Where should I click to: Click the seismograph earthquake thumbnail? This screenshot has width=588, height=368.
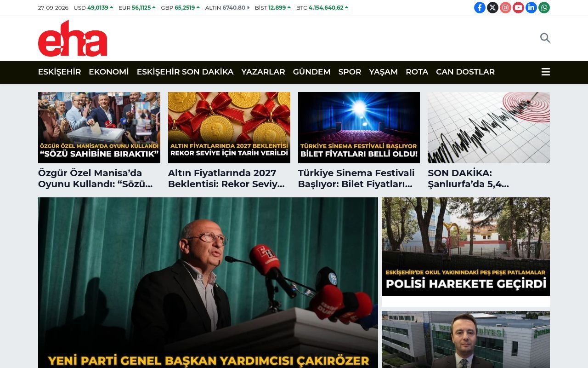[x=489, y=127]
